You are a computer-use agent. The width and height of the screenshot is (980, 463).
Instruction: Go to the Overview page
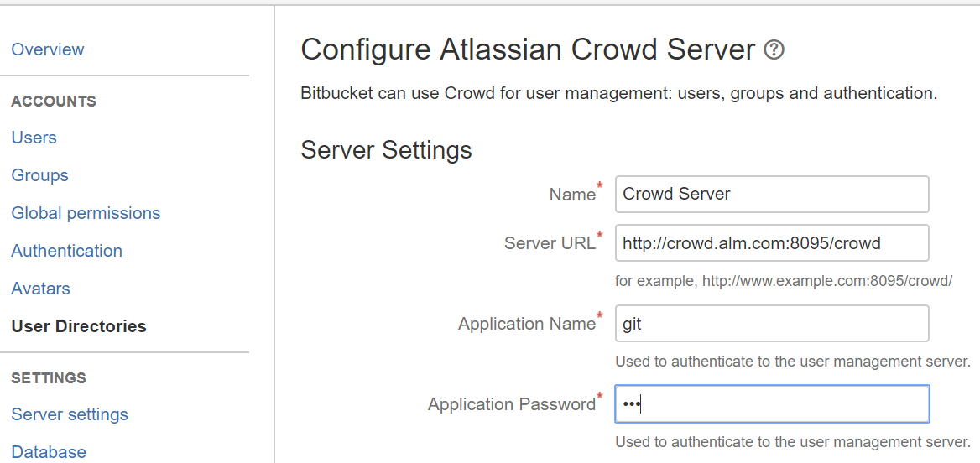click(48, 49)
